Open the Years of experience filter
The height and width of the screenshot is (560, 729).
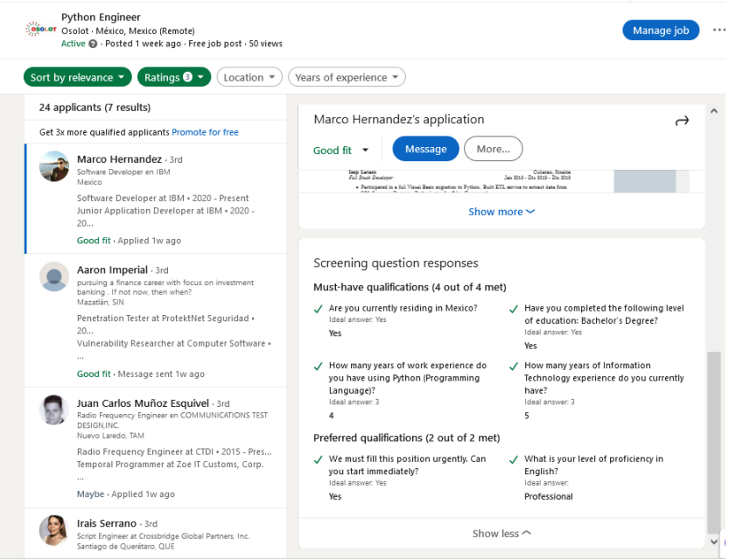[x=347, y=77]
